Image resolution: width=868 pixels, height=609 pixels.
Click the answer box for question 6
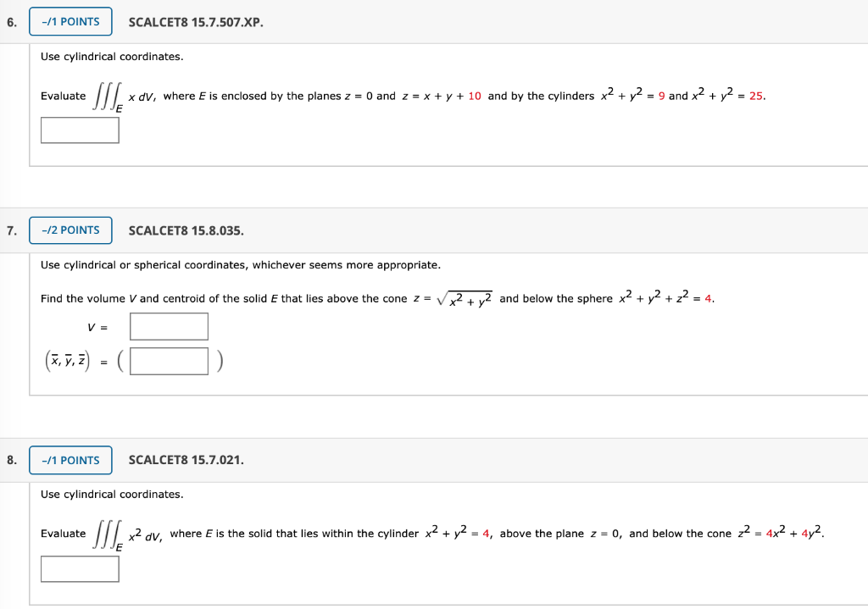(80, 130)
